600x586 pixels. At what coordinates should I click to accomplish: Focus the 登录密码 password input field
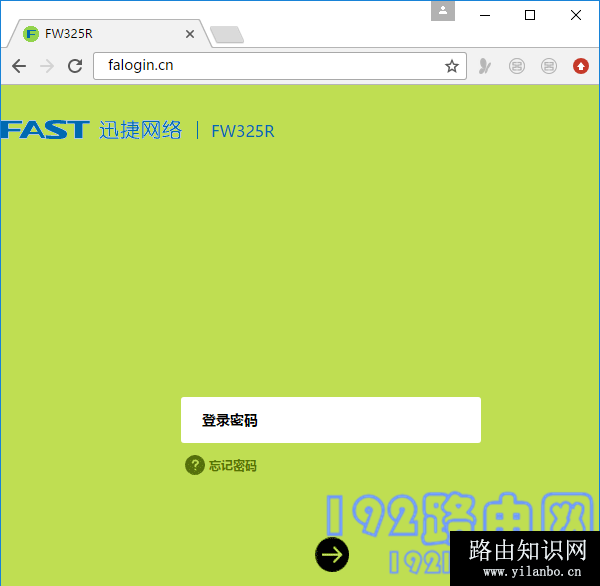[331, 420]
